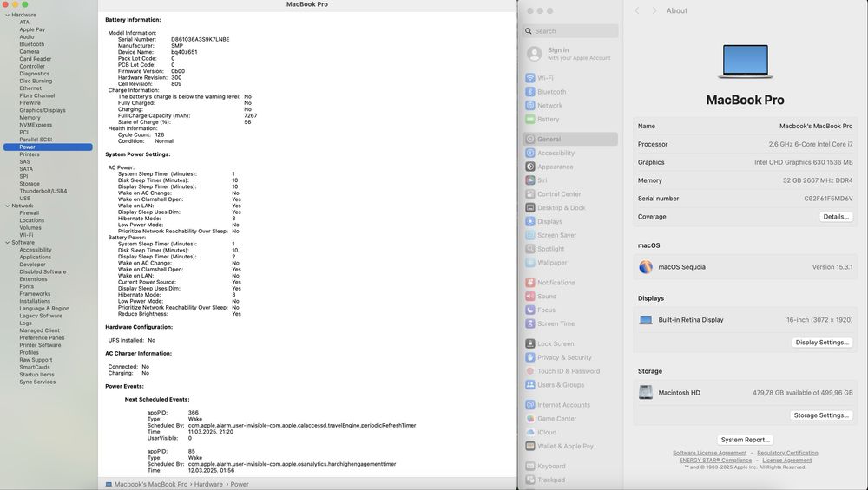The image size is (868, 490).
Task: Click the Notifications icon
Action: point(530,283)
